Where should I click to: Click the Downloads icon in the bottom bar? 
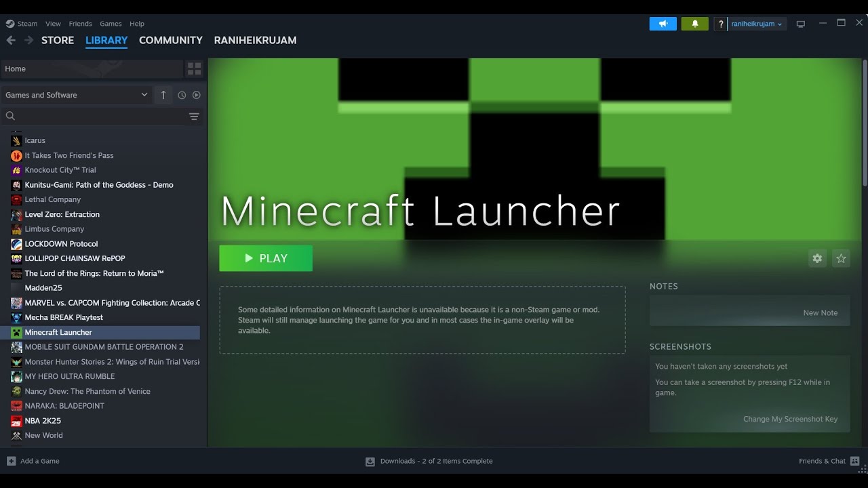[370, 461]
